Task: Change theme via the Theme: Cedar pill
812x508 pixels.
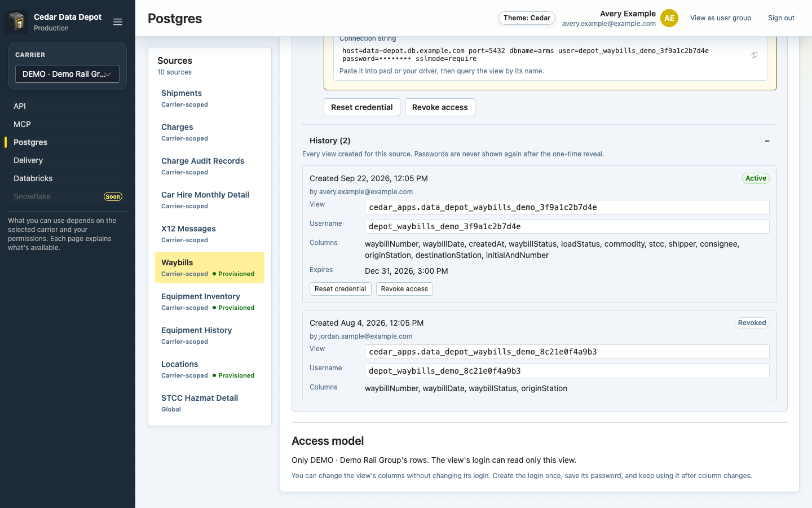Action: (527, 18)
